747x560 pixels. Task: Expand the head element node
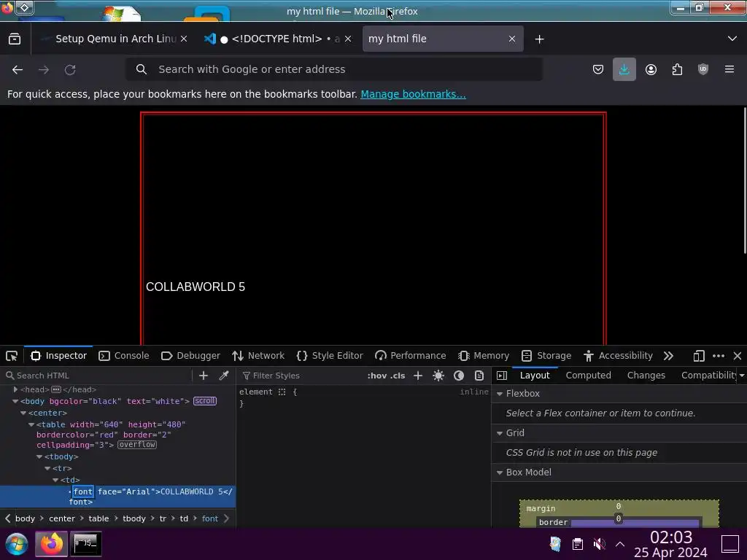tap(16, 389)
